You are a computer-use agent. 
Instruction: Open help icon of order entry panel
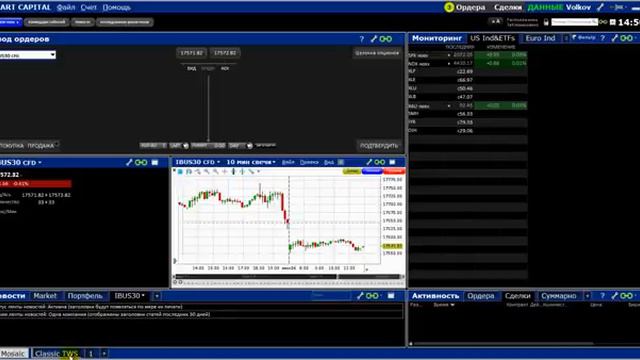[362, 39]
